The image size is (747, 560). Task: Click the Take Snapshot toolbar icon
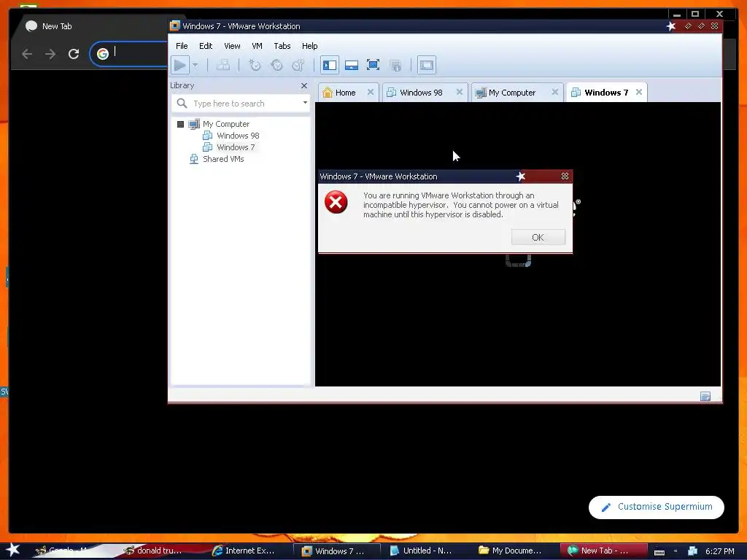coord(255,65)
